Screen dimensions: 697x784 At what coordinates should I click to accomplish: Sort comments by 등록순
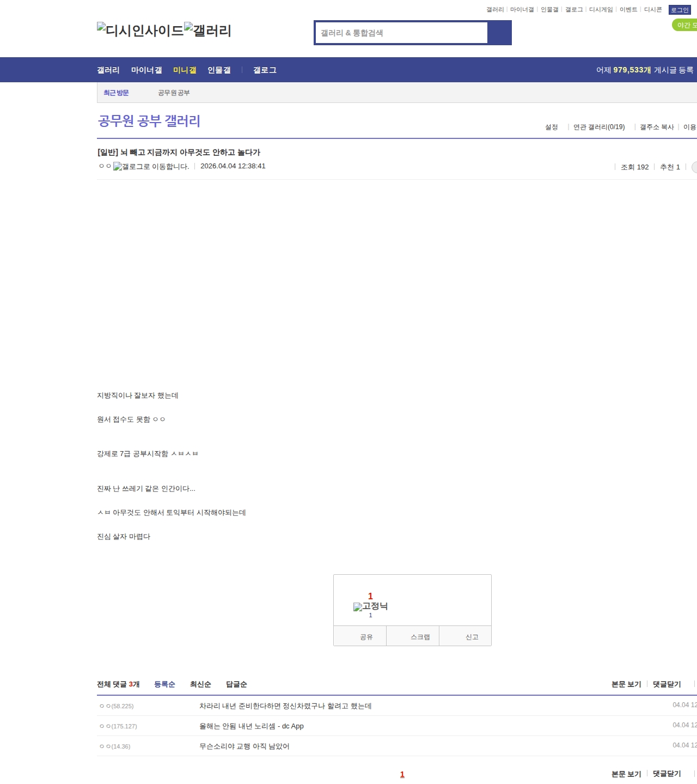tap(164, 684)
